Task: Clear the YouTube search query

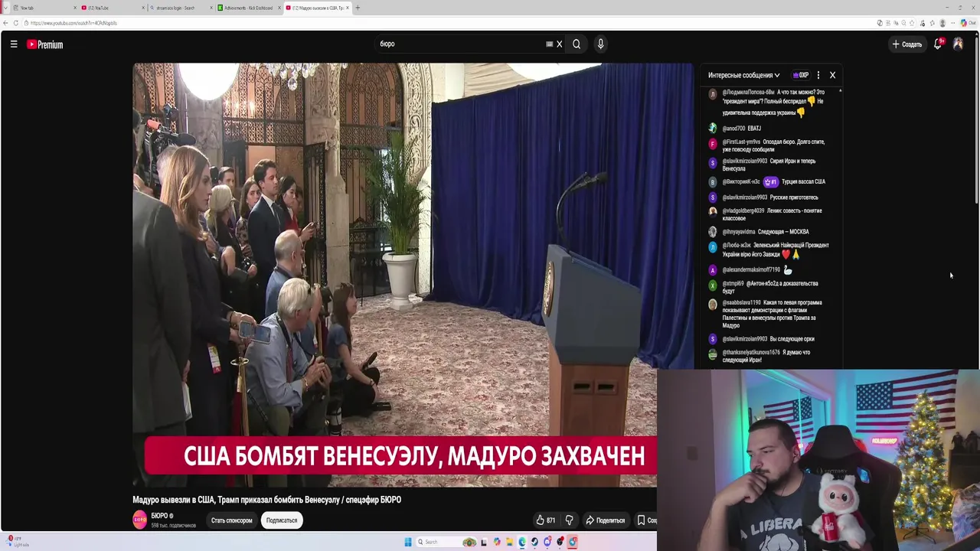Action: [559, 44]
